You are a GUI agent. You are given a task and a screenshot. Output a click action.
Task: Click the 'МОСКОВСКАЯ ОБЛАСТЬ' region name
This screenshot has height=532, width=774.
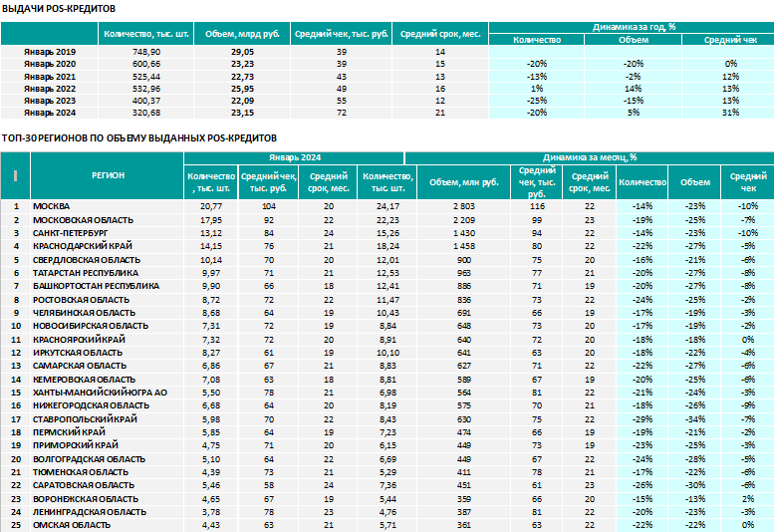(83, 220)
